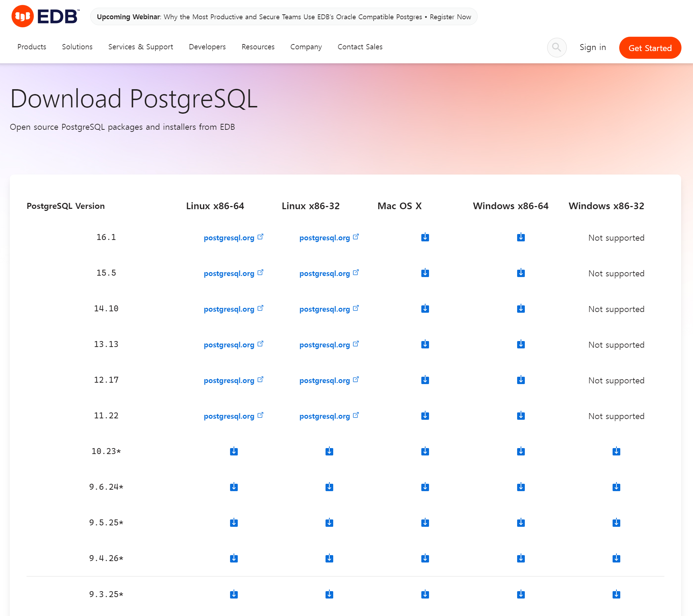Download PostgreSQL 9.6.24 for Linux x86-32
Viewport: 693px width, 616px height.
point(329,487)
